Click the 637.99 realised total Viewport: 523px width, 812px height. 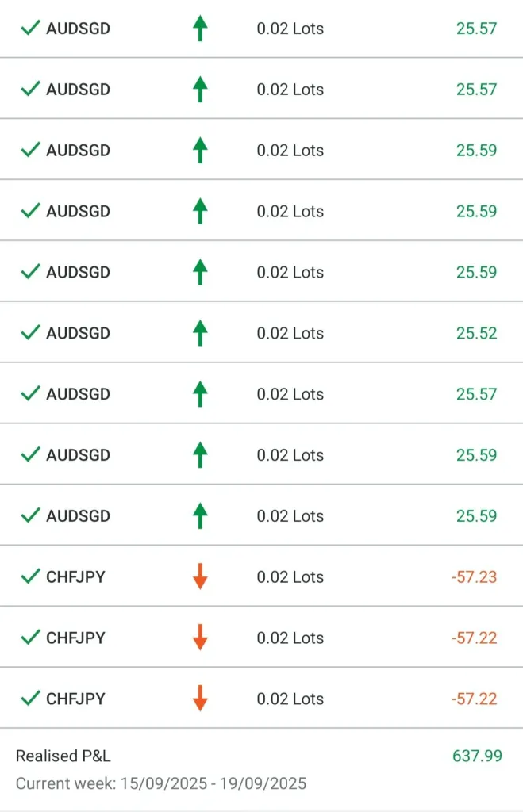tap(477, 756)
